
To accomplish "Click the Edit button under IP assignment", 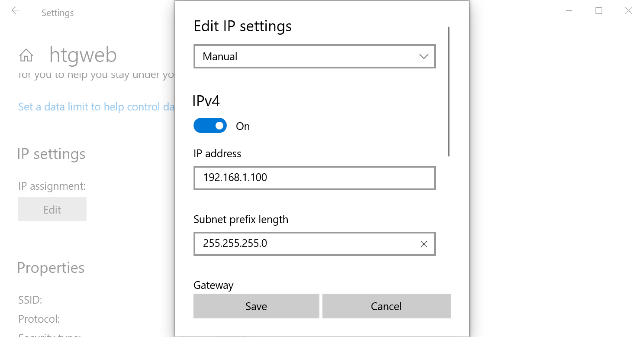I will point(52,209).
